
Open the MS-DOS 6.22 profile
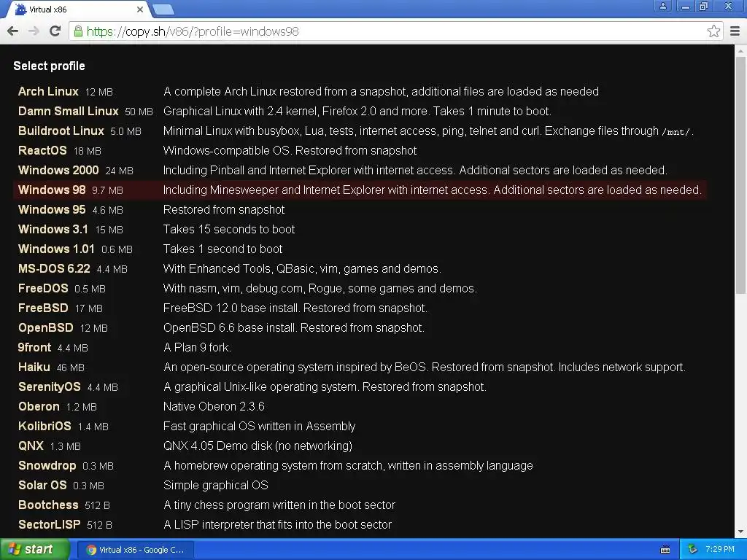(54, 268)
